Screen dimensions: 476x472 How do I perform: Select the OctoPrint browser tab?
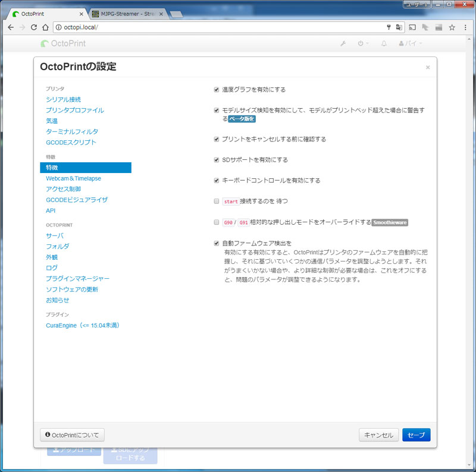tap(46, 14)
